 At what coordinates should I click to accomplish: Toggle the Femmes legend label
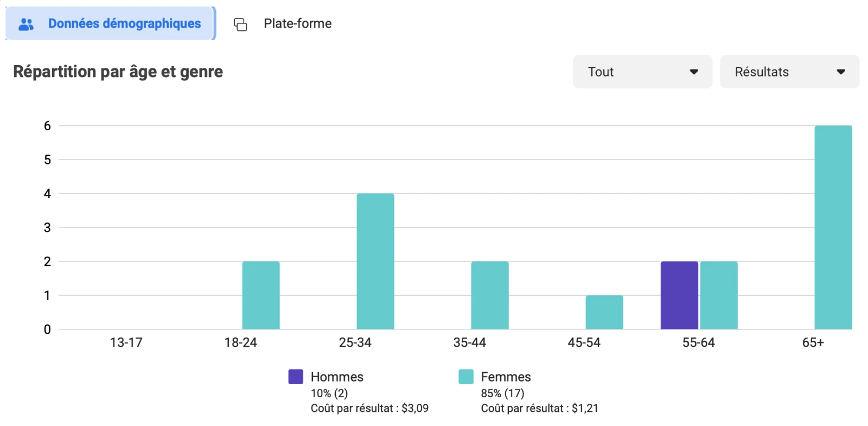click(x=506, y=377)
